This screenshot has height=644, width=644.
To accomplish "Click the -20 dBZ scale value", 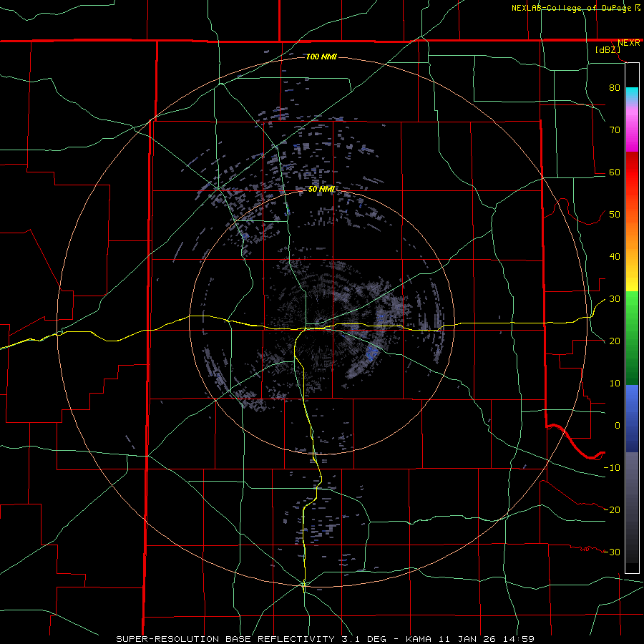I will tap(612, 509).
